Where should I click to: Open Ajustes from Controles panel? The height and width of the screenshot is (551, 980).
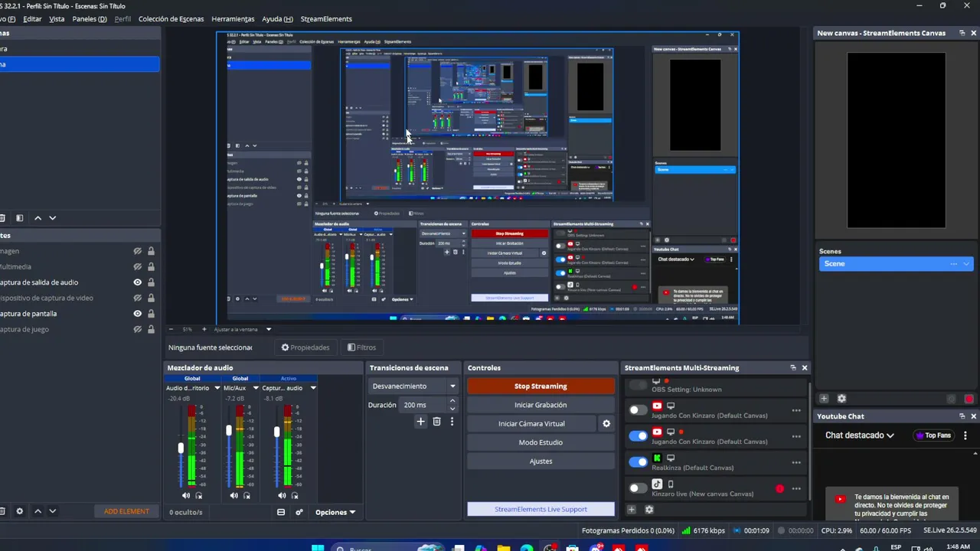pyautogui.click(x=541, y=461)
